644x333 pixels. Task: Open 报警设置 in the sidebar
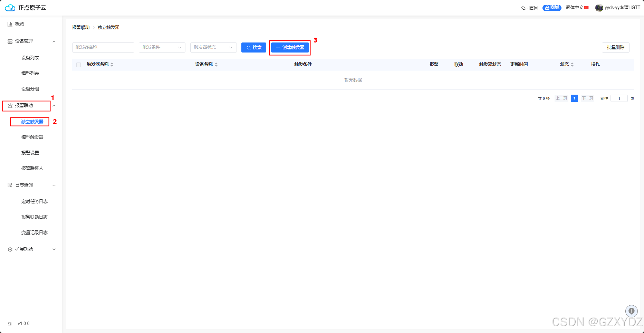(x=30, y=153)
